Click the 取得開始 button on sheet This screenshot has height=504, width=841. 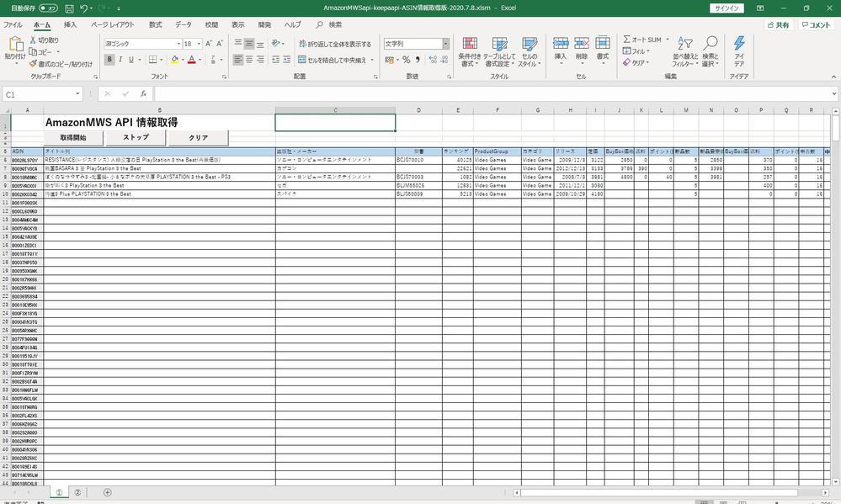(x=73, y=138)
